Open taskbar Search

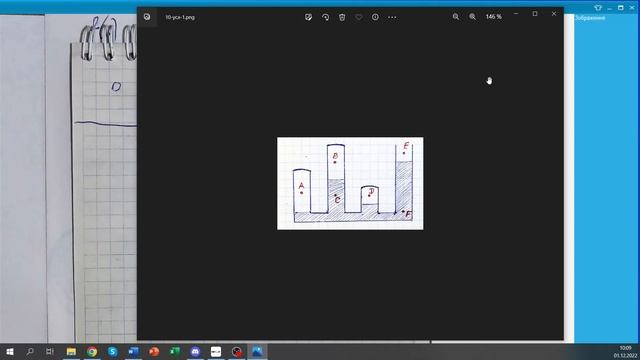click(x=29, y=351)
